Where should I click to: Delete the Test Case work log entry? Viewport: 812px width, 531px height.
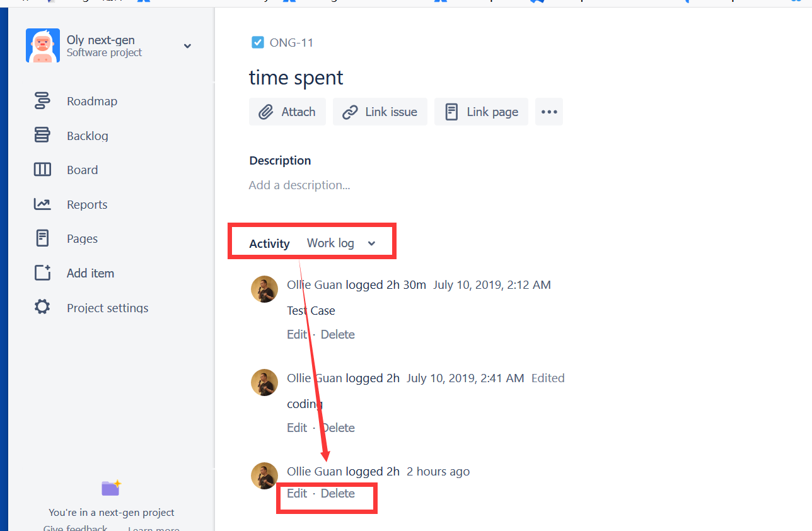[x=337, y=334]
